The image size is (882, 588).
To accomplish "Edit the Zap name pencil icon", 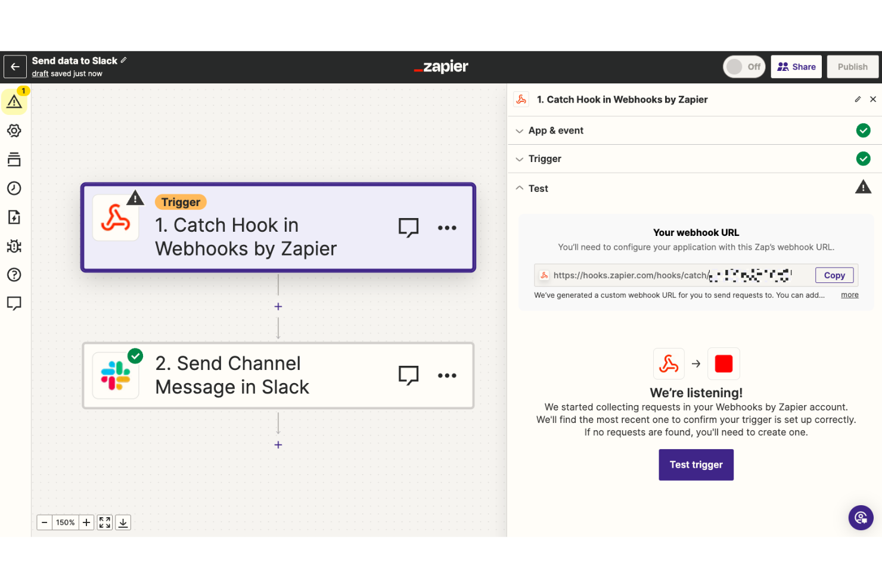I will click(x=124, y=60).
